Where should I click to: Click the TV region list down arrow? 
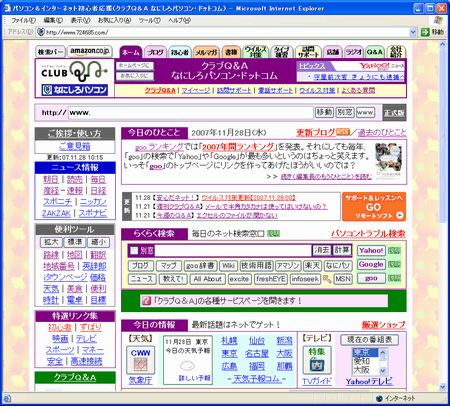pos(383,370)
